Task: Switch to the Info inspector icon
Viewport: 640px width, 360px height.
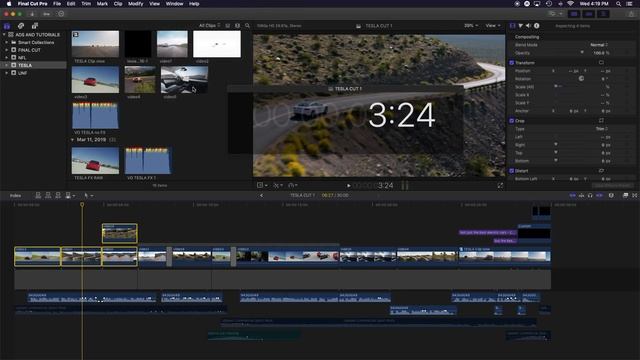Action: tap(536, 26)
